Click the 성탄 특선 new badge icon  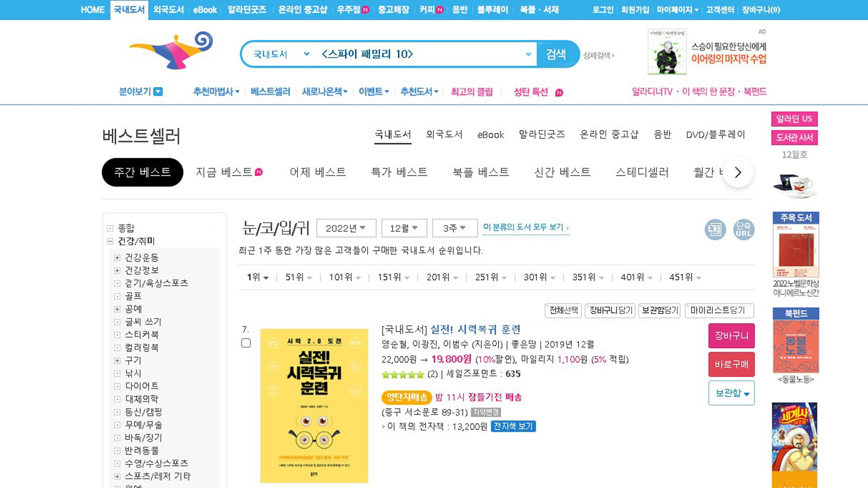pos(559,93)
